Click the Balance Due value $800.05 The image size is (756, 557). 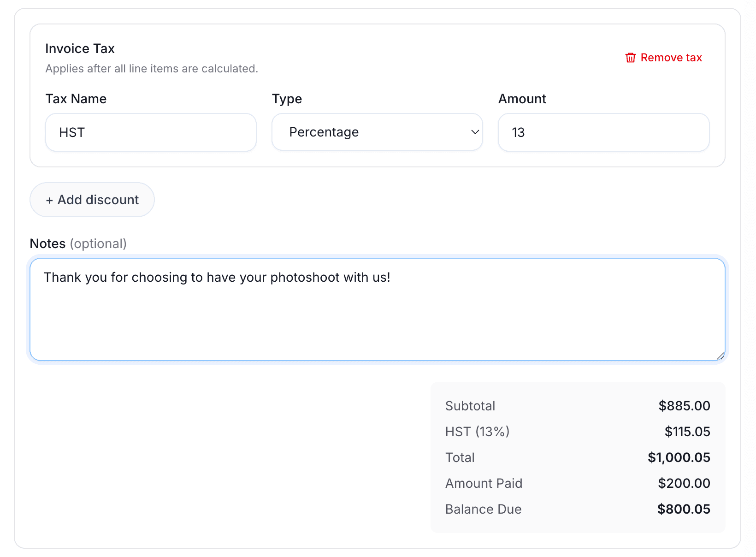pos(683,509)
